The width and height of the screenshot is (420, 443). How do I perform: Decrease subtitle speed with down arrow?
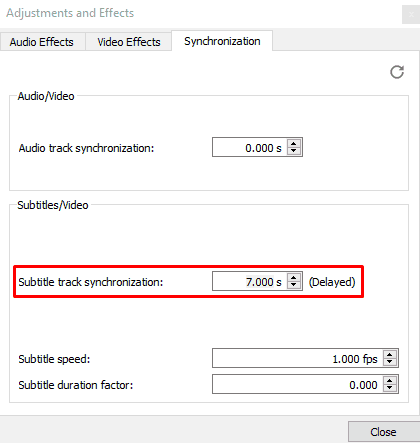[x=390, y=362]
